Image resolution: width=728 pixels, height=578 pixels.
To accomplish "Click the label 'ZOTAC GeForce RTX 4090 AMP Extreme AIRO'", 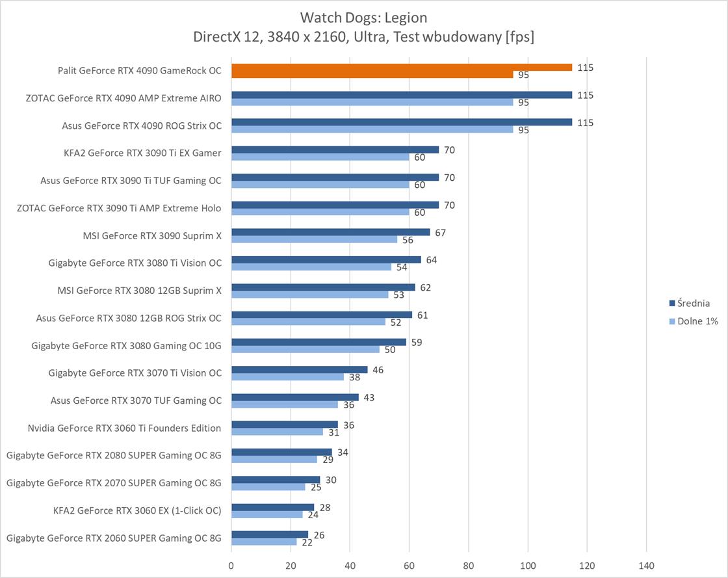I will [123, 98].
